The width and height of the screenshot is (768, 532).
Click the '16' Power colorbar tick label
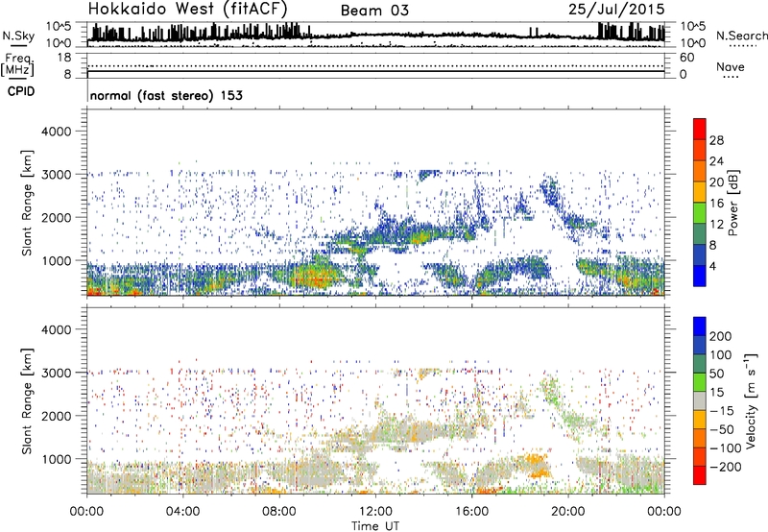click(x=716, y=203)
